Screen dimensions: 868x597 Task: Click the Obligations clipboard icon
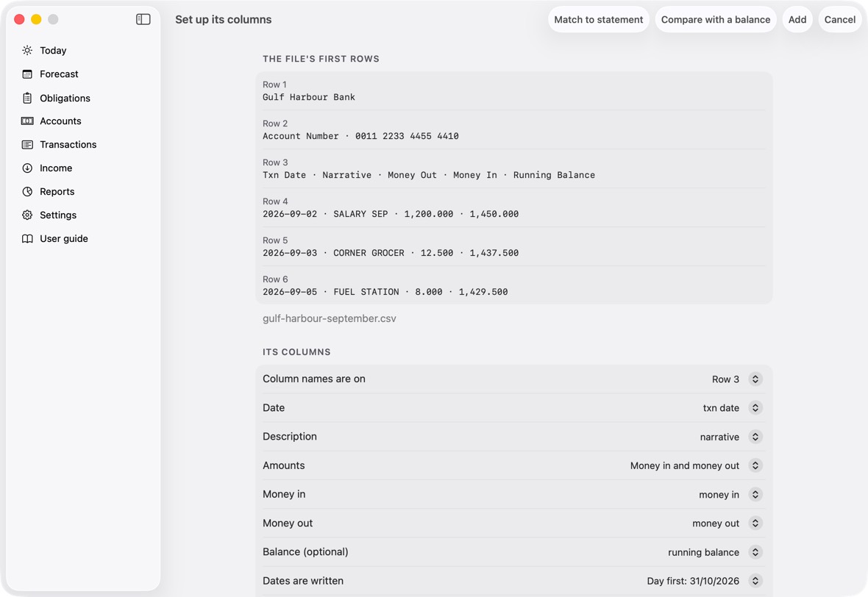click(x=27, y=98)
